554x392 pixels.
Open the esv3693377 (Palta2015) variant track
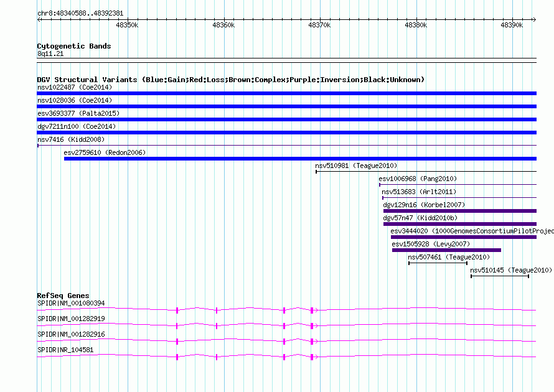click(x=286, y=119)
